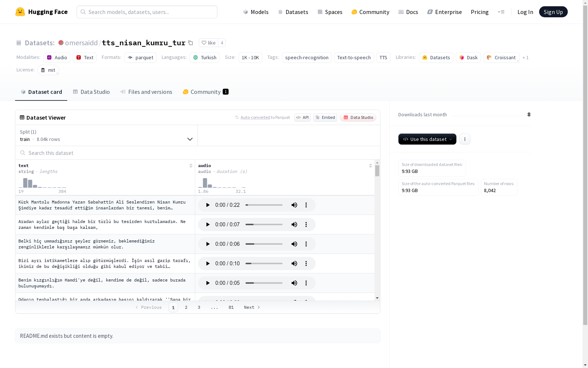Focus the Search this dataset field
The image size is (588, 368).
tap(198, 153)
